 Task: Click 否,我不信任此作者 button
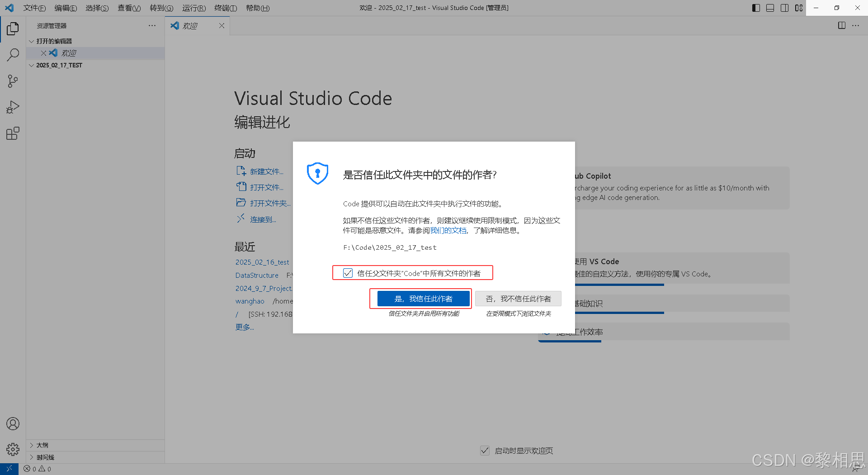518,299
